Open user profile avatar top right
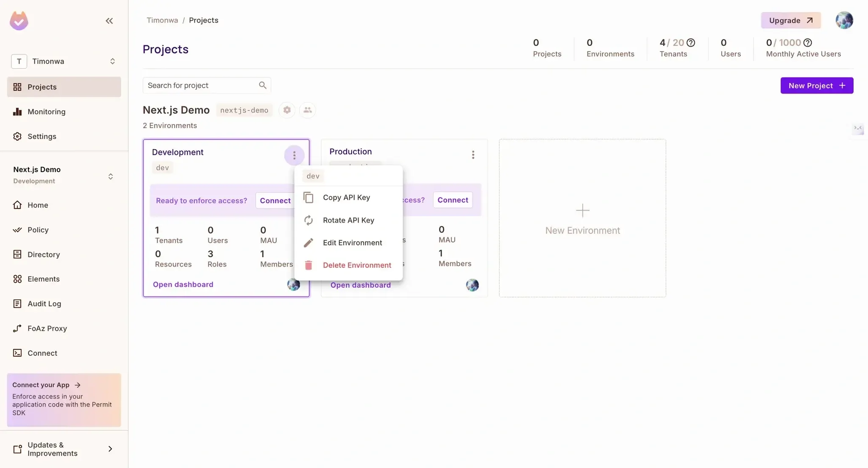 click(x=844, y=20)
